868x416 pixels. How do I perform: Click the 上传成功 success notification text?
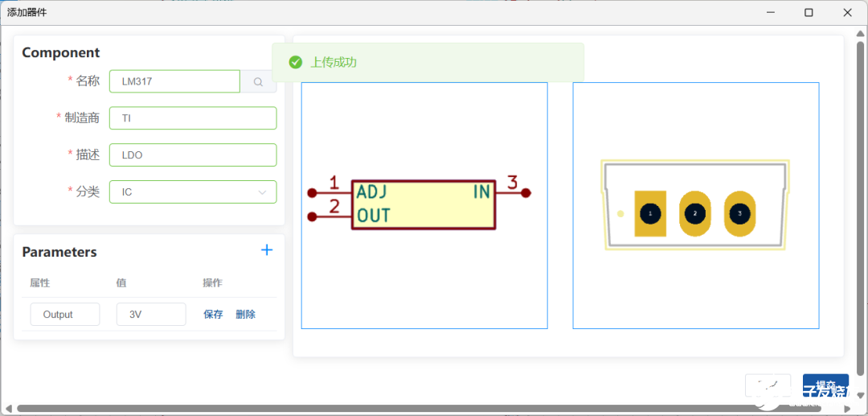tap(334, 63)
